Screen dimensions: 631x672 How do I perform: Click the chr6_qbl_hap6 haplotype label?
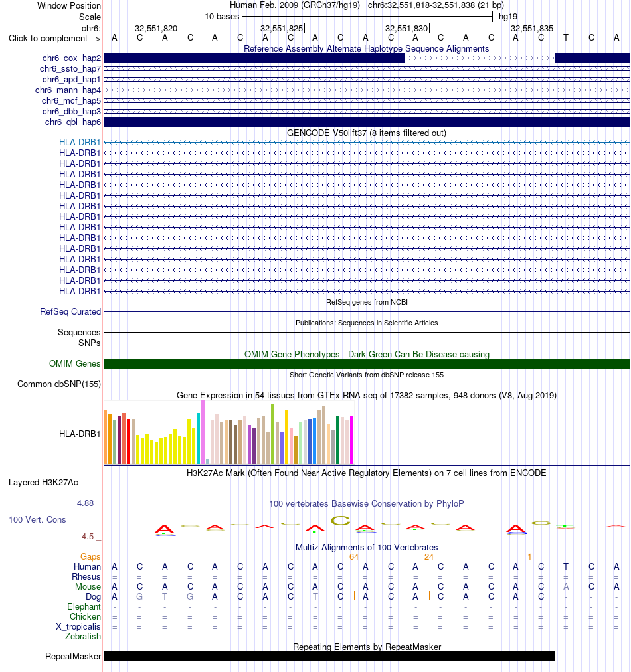click(73, 122)
